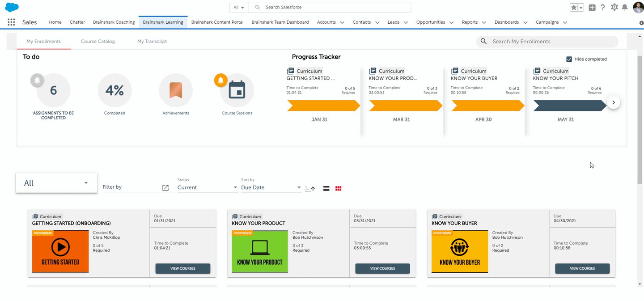Switch to the Course Catalog tab
Image resolution: width=644 pixels, height=301 pixels.
[97, 41]
